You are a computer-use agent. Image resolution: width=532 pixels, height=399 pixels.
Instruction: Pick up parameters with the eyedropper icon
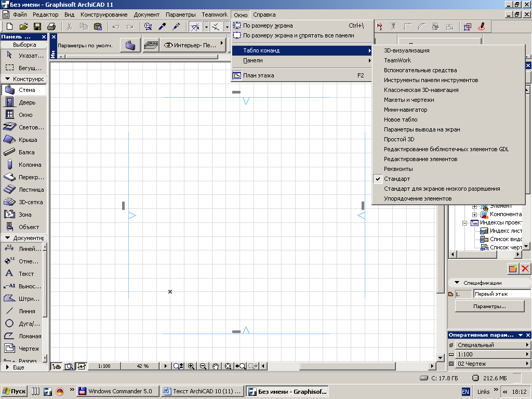162,26
